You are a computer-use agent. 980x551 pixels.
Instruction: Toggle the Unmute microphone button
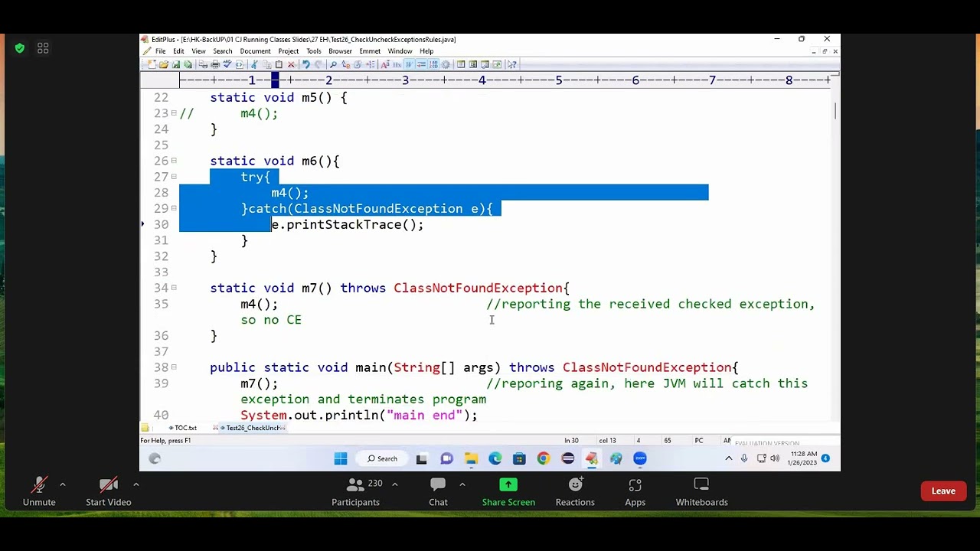pyautogui.click(x=39, y=491)
